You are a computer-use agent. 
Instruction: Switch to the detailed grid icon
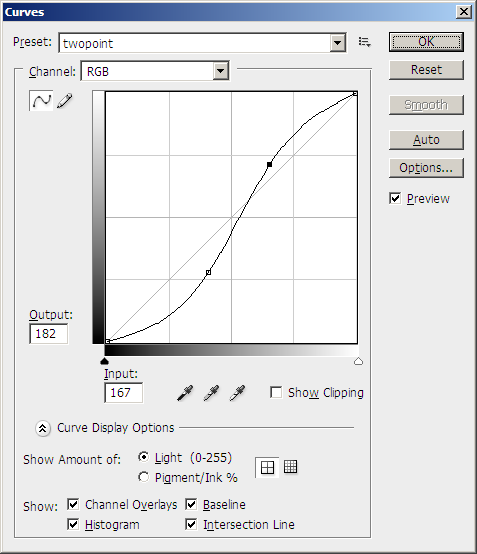click(290, 467)
